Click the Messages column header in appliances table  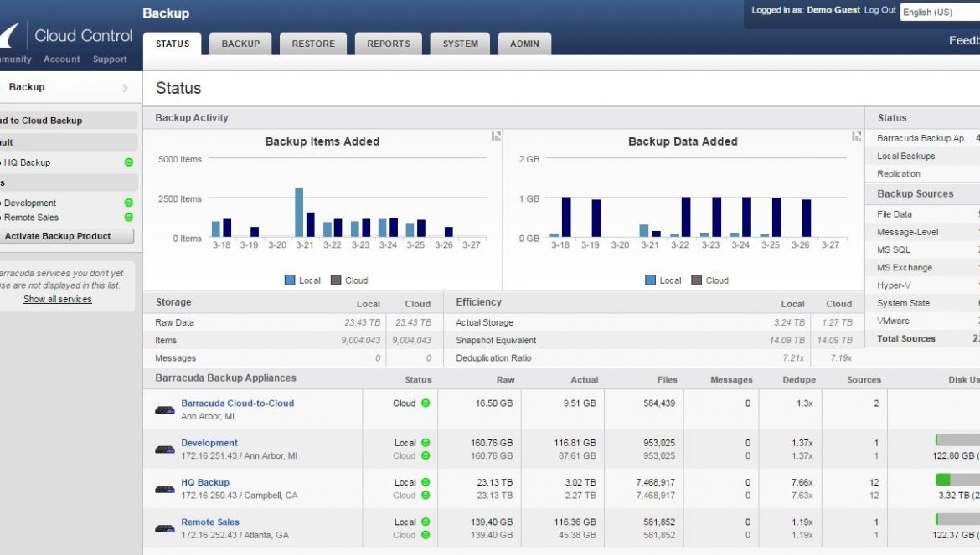[731, 379]
